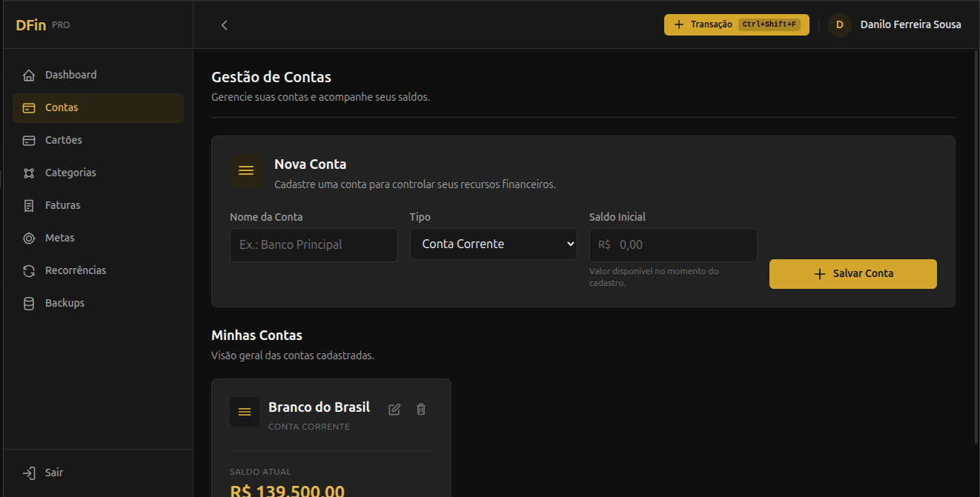Click the Transação button in header
980x497 pixels.
(737, 24)
